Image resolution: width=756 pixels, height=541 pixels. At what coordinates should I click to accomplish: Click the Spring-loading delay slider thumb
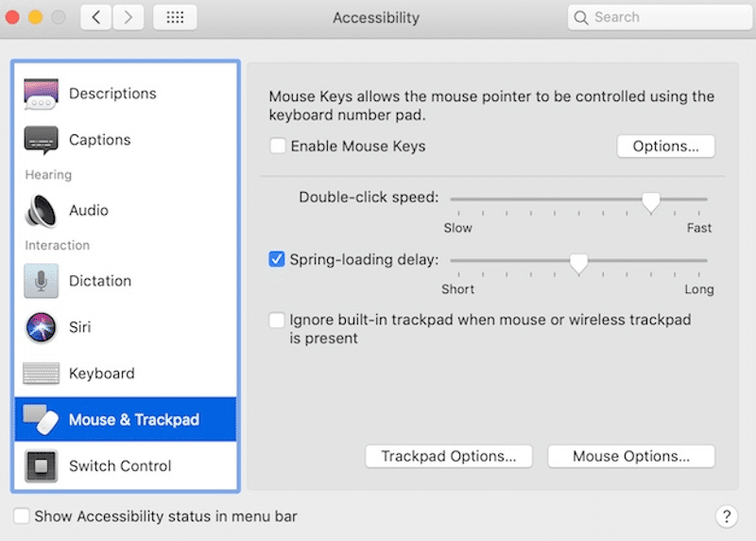[x=578, y=263]
